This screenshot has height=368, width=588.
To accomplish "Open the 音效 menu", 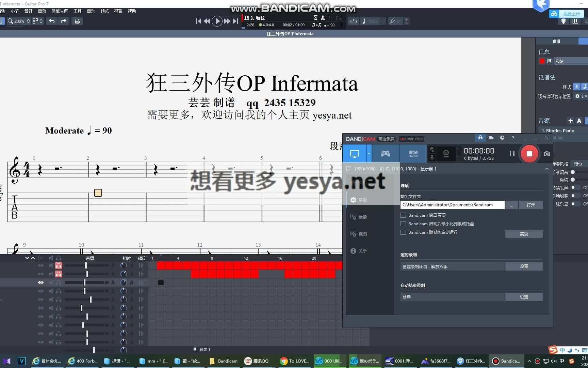I will 42,11.
